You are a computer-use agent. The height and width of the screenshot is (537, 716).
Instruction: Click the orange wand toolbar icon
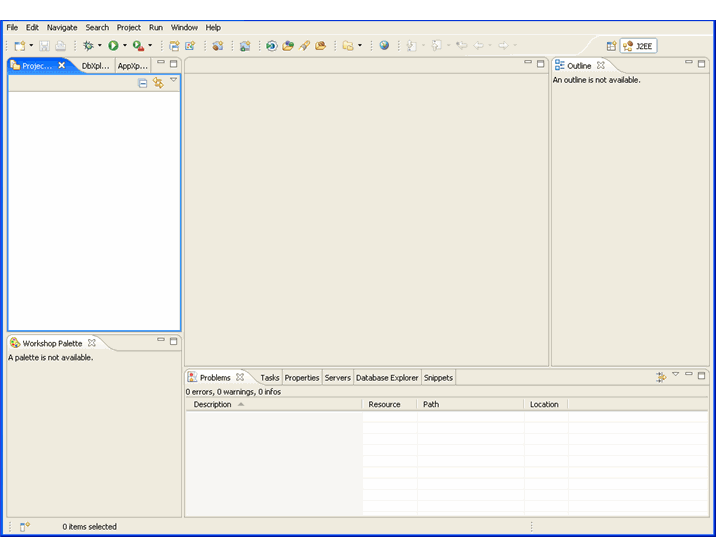[x=304, y=46]
